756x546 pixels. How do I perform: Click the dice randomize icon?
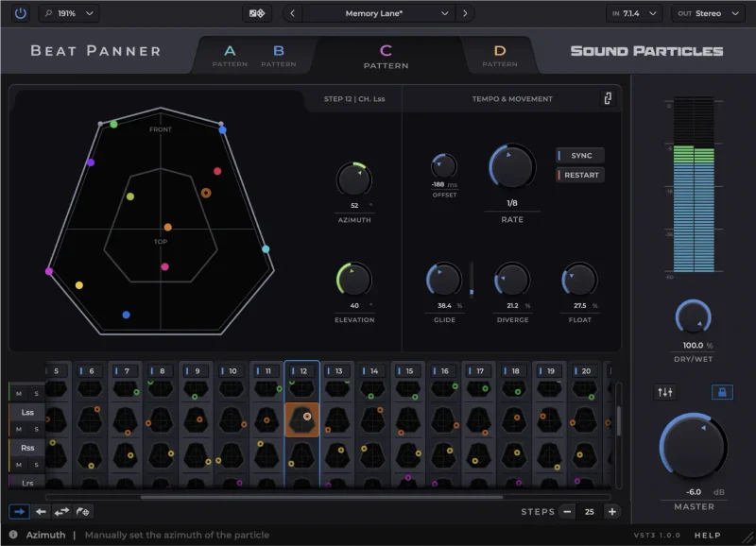tap(256, 13)
